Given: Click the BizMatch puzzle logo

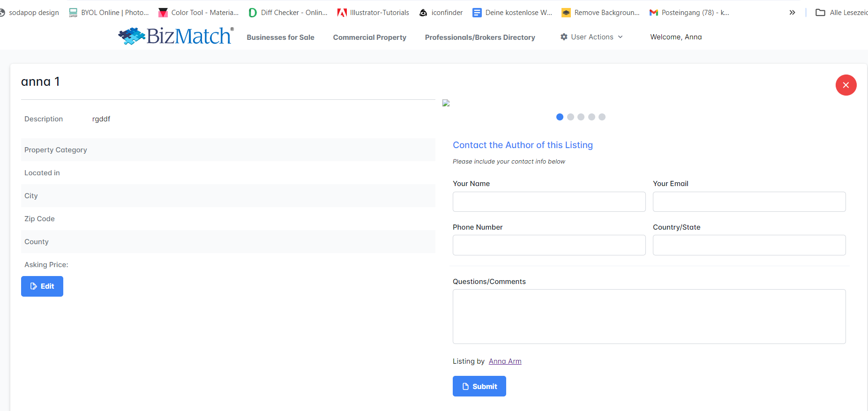Looking at the screenshot, I should 175,36.
